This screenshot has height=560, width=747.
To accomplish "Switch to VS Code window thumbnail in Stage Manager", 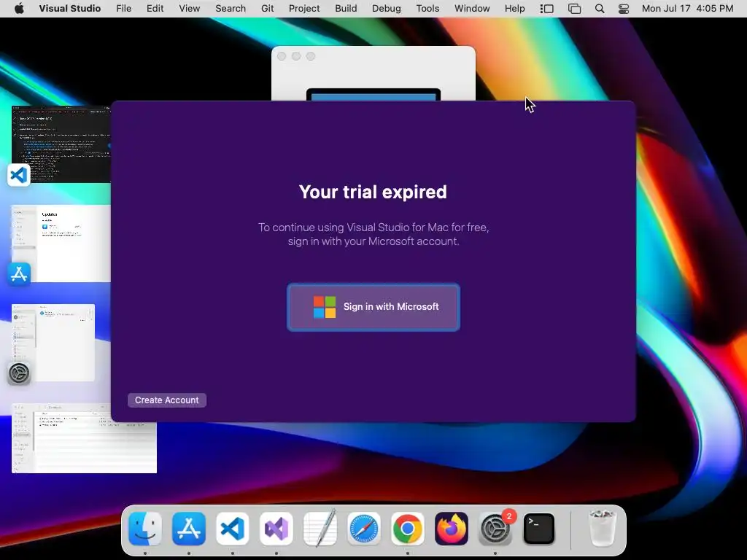I will click(x=61, y=144).
